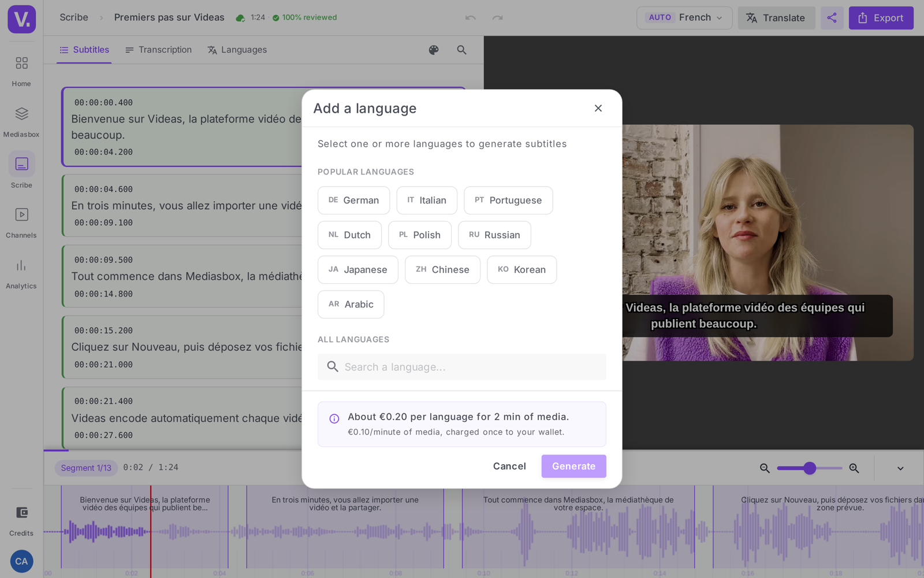The image size is (924, 578).
Task: Click the cloud saved status icon
Action: point(240,18)
